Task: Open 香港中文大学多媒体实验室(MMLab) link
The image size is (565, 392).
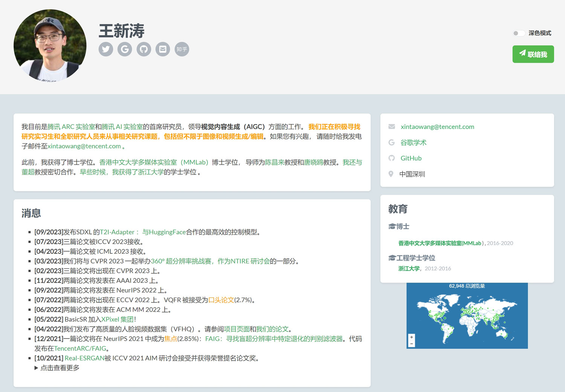Action: tap(440, 243)
